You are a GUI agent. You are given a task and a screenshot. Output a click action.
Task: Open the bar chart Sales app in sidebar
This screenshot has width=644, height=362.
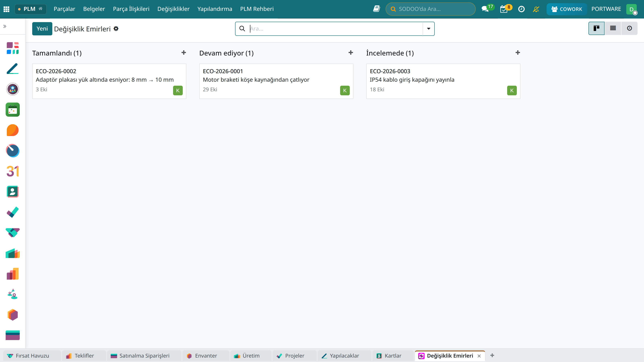12,274
